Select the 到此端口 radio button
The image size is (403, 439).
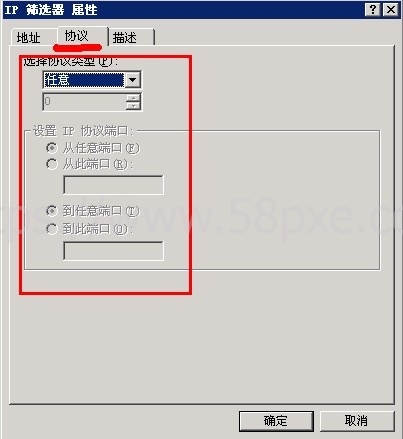[52, 229]
